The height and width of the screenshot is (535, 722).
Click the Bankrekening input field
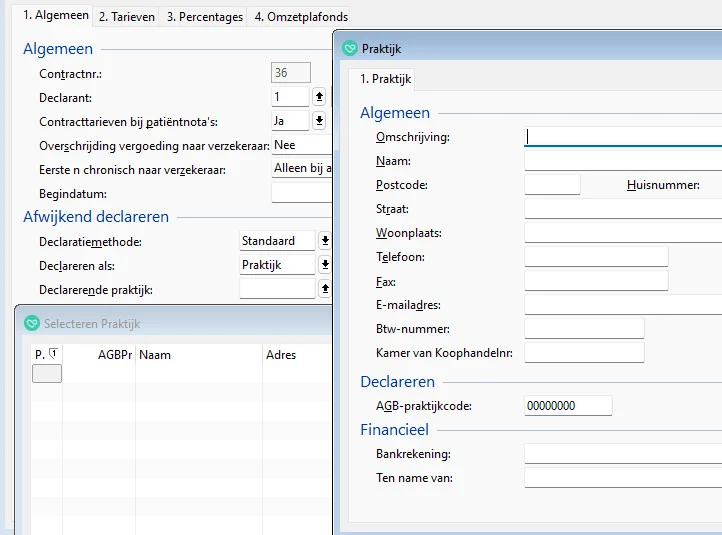click(622, 454)
